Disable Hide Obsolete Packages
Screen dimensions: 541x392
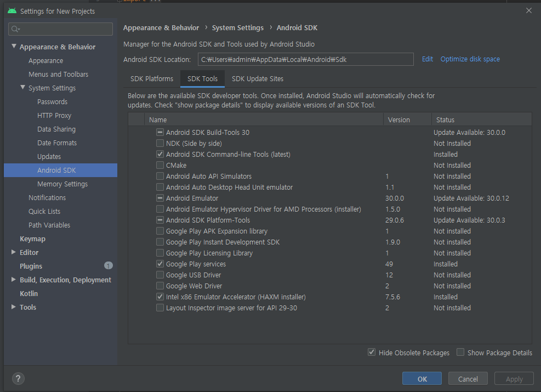point(372,353)
